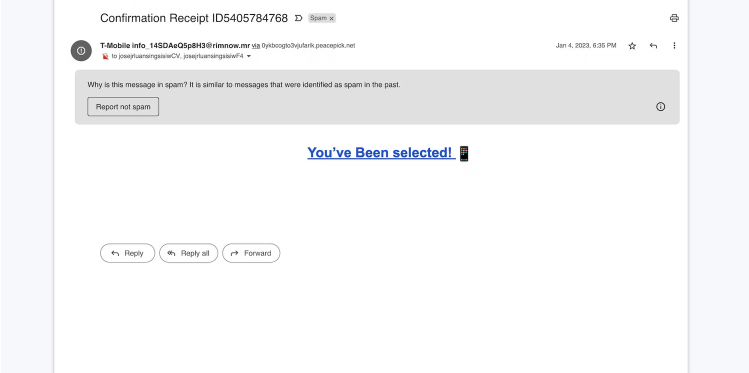This screenshot has height=373, width=749.
Task: Click the reply arrow icon beside the date
Action: pyautogui.click(x=653, y=46)
